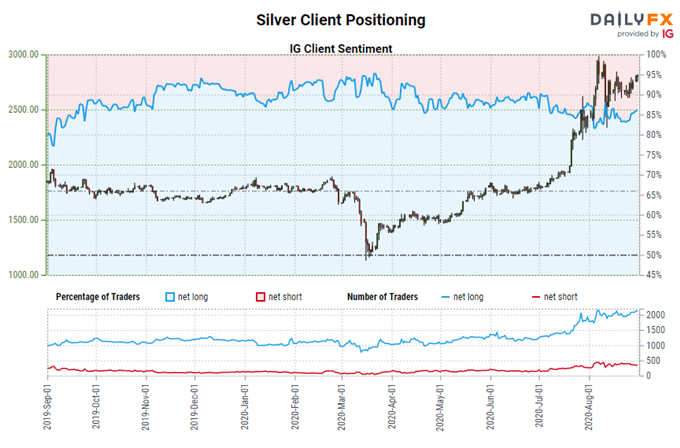
Task: Click the 2000 trader count axis label
Action: click(654, 315)
